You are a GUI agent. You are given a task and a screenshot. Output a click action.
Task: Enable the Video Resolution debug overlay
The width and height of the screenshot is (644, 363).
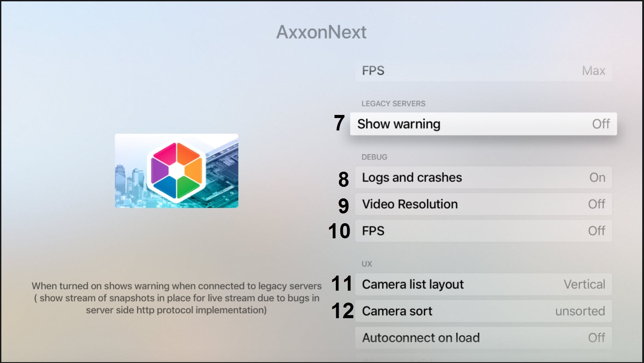483,204
